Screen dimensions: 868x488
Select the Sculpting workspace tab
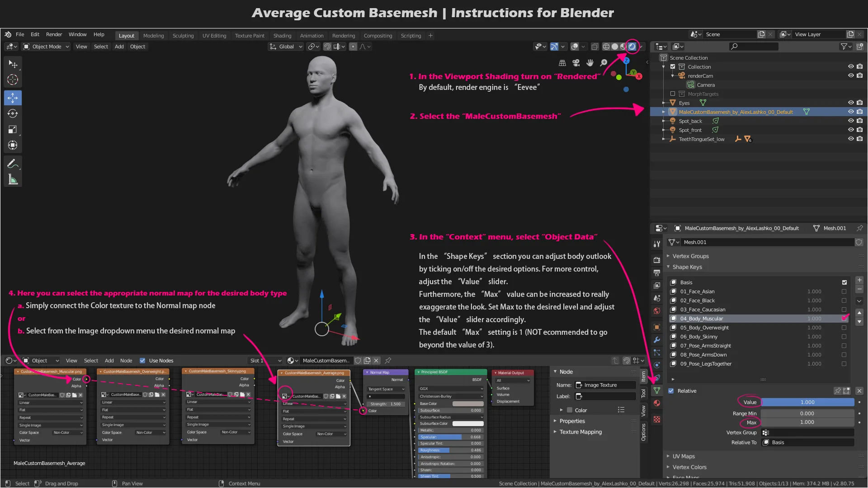pos(183,35)
